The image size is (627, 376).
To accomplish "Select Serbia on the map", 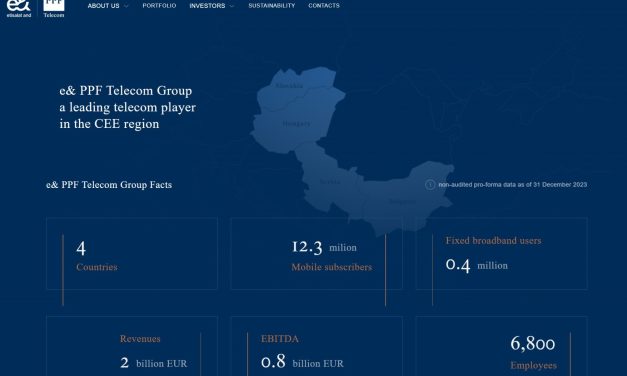I will click(x=330, y=182).
